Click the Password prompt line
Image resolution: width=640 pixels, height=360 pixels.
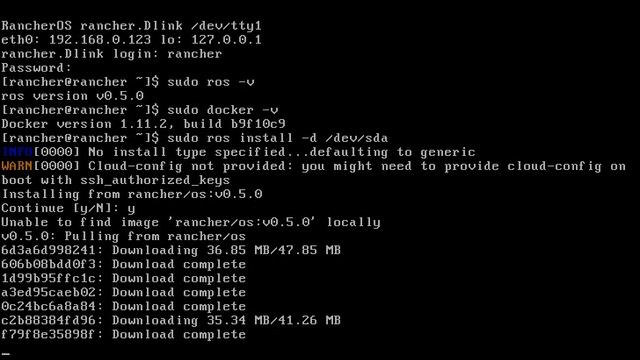click(36, 68)
